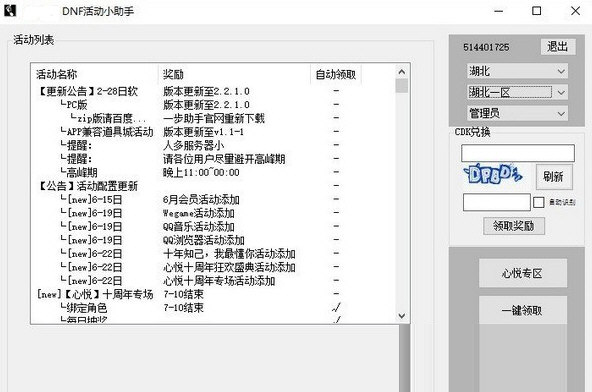
Task: Click the text Wegame活动添加
Action: pos(199,213)
